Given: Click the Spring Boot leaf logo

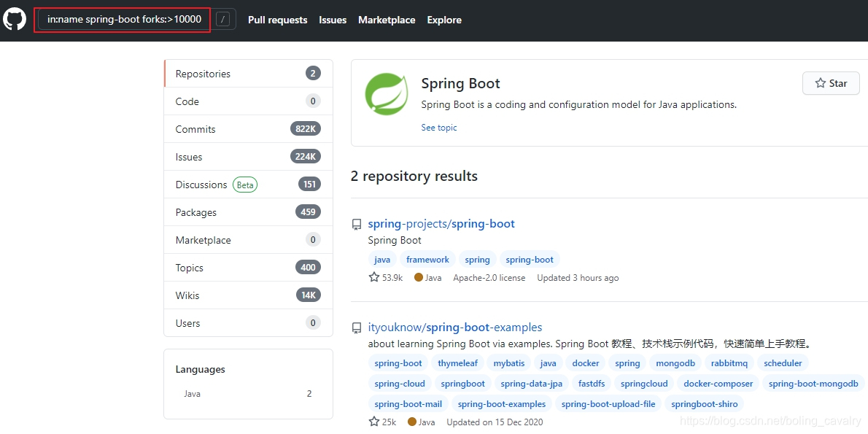Looking at the screenshot, I should pyautogui.click(x=387, y=93).
